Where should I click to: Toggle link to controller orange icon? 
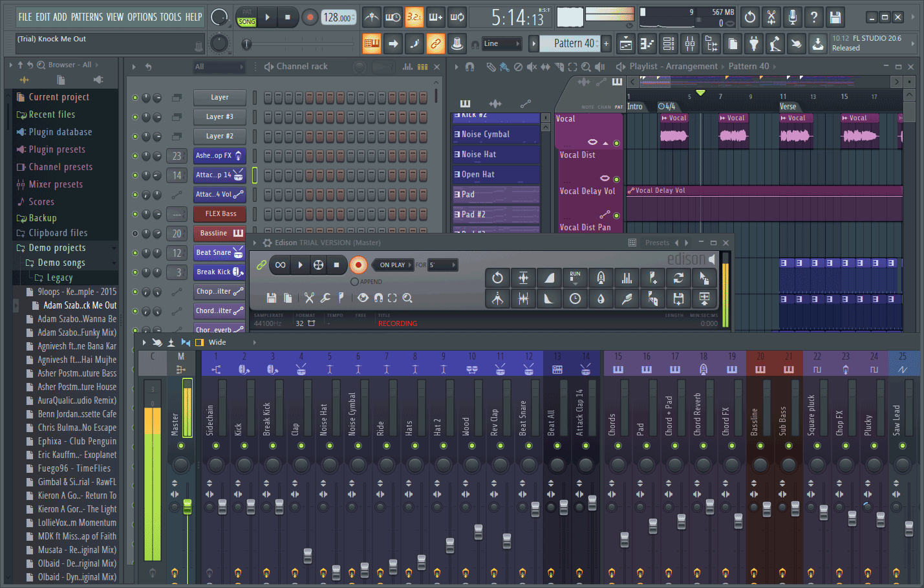click(x=436, y=44)
